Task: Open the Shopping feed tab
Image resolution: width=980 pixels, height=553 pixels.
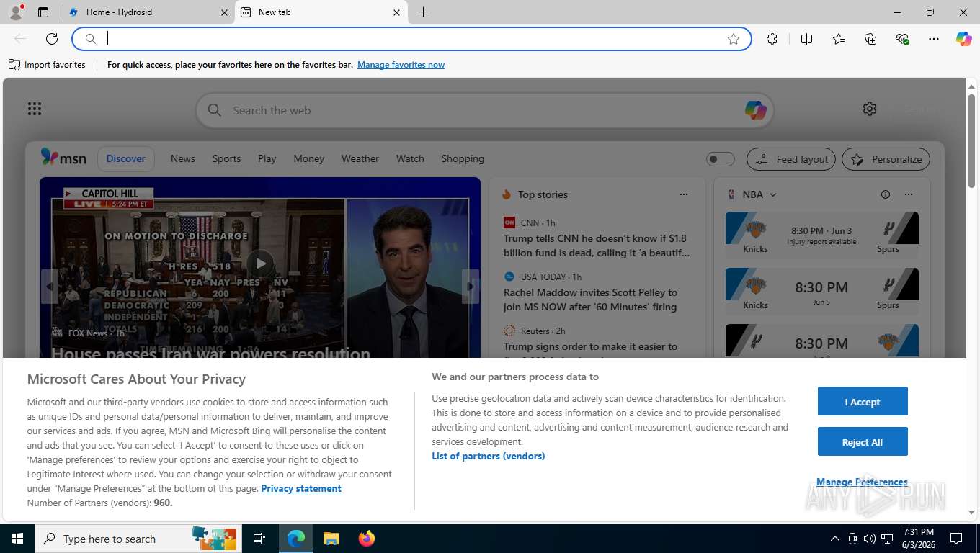Action: 463,158
